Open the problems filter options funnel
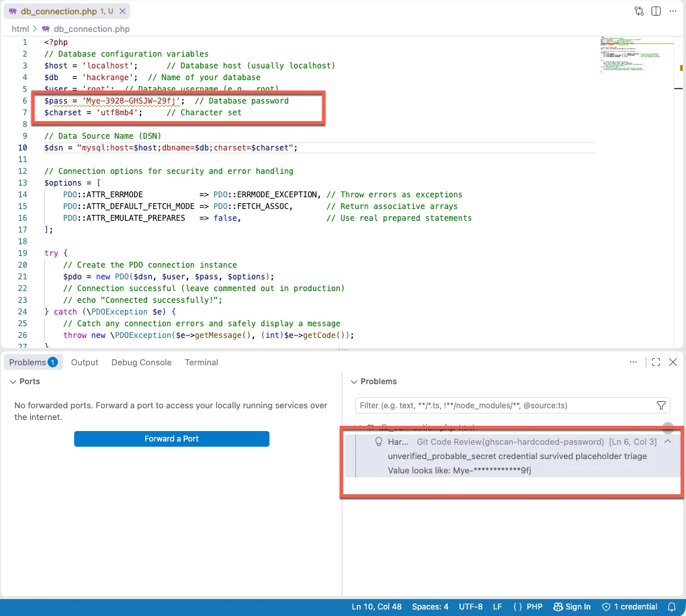 (x=661, y=406)
